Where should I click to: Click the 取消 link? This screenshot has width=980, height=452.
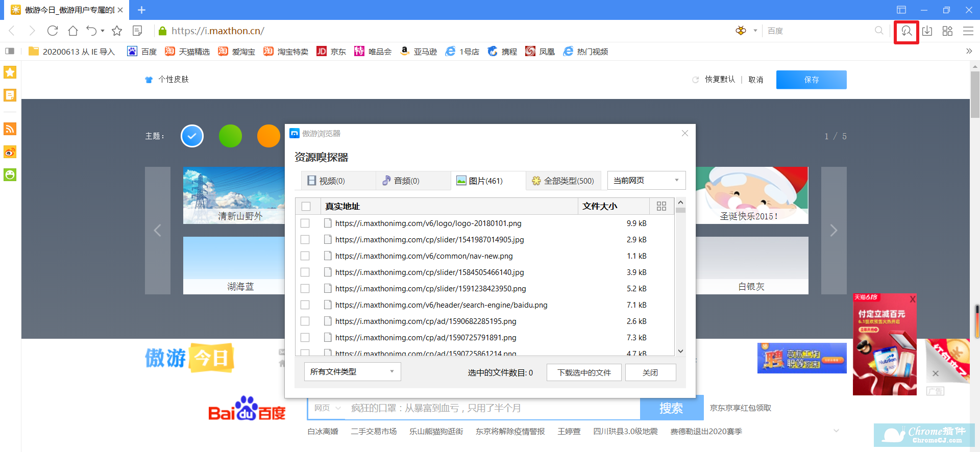pyautogui.click(x=756, y=80)
